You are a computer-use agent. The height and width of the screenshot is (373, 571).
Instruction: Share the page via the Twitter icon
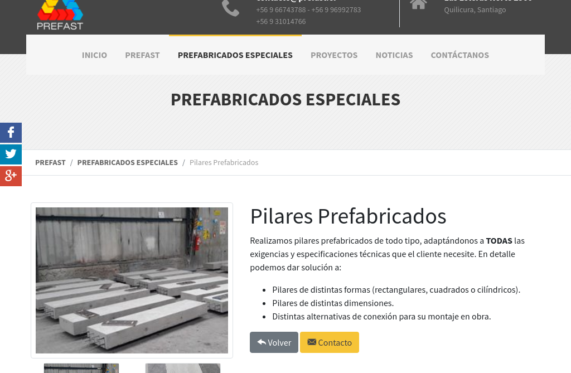point(11,154)
